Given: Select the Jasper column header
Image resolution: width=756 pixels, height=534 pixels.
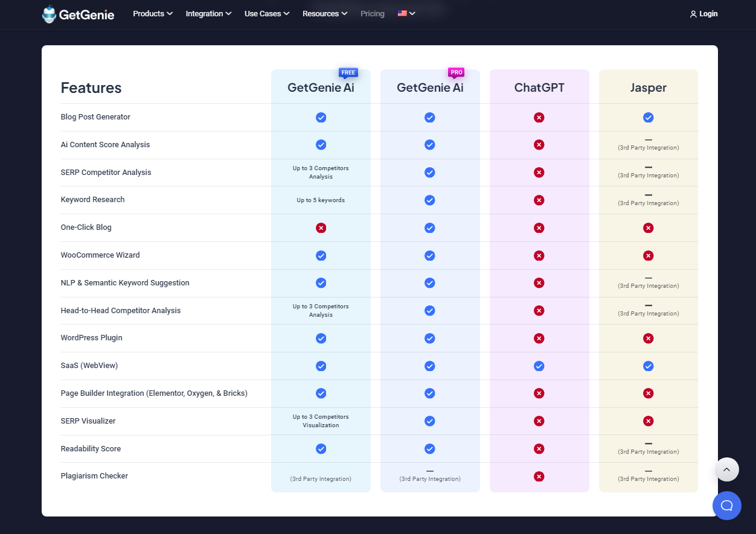Looking at the screenshot, I should (x=649, y=87).
